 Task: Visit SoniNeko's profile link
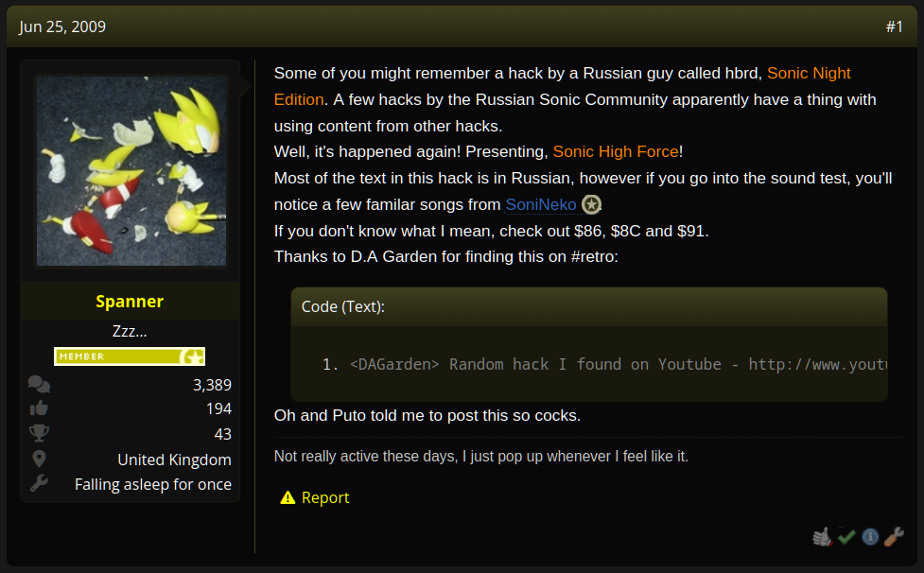pos(541,204)
